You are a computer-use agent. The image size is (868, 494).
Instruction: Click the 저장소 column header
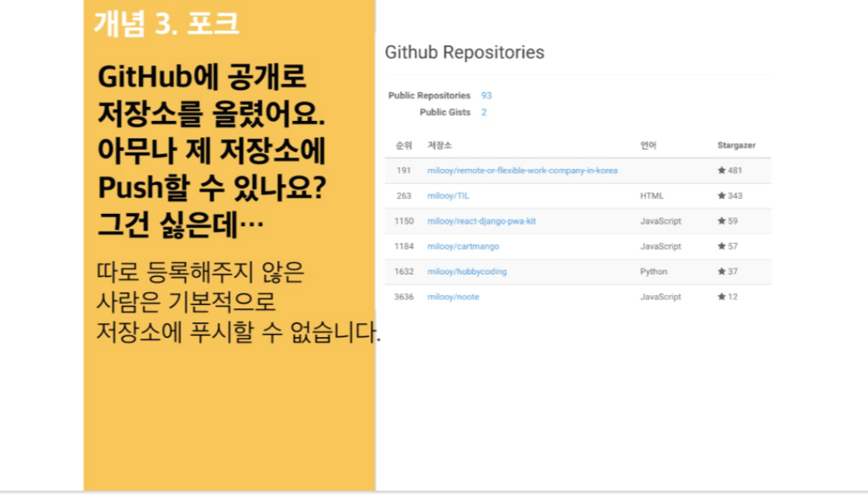tap(440, 145)
